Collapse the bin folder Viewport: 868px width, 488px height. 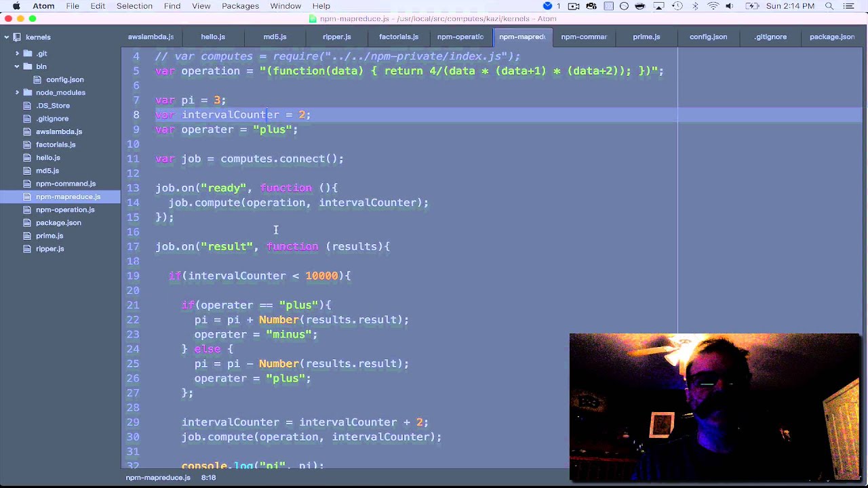coord(17,66)
